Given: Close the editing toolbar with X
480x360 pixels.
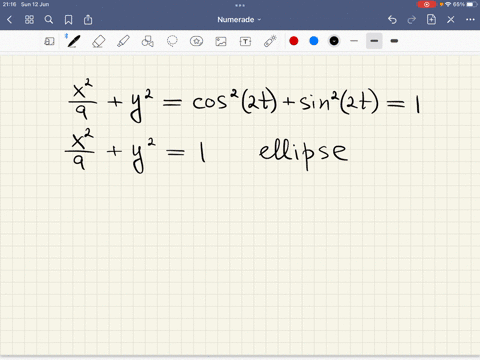Looking at the screenshot, I should pos(451,20).
